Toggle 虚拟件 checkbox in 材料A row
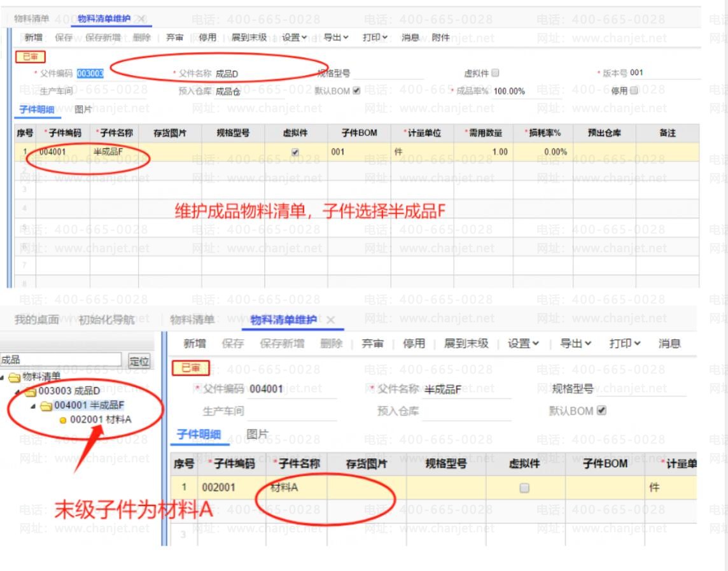Viewport: 728px width, 571px height. click(524, 488)
